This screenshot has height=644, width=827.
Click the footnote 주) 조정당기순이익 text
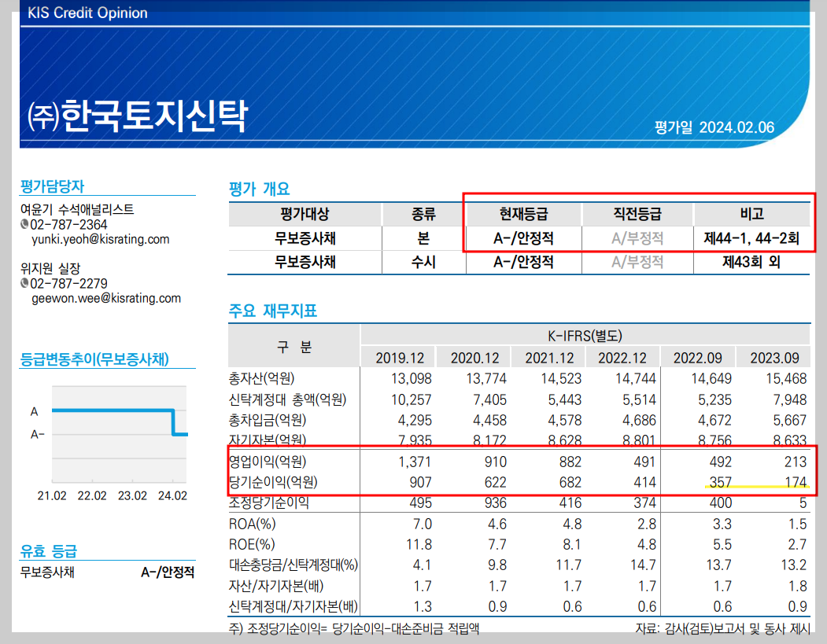click(354, 628)
